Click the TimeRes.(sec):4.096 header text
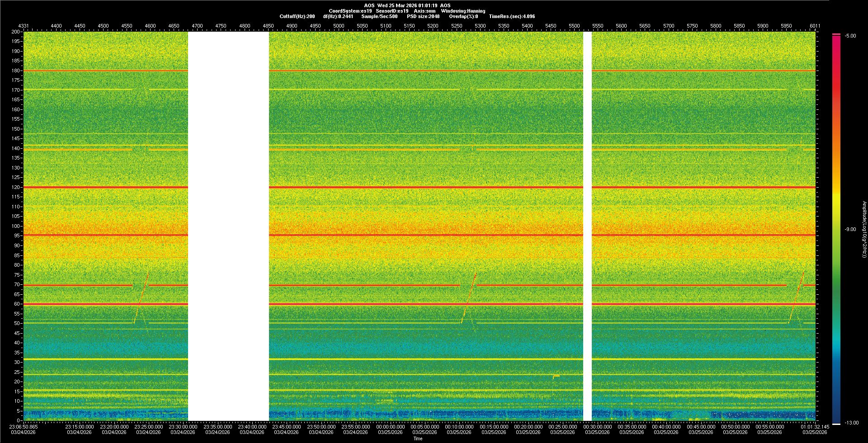868x443 pixels. (512, 16)
